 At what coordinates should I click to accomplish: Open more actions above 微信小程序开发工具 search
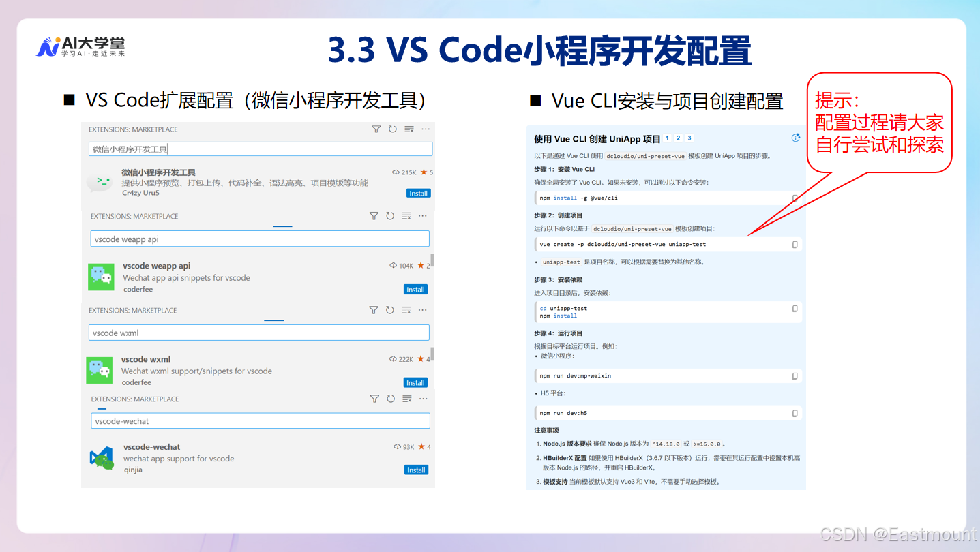coord(426,129)
